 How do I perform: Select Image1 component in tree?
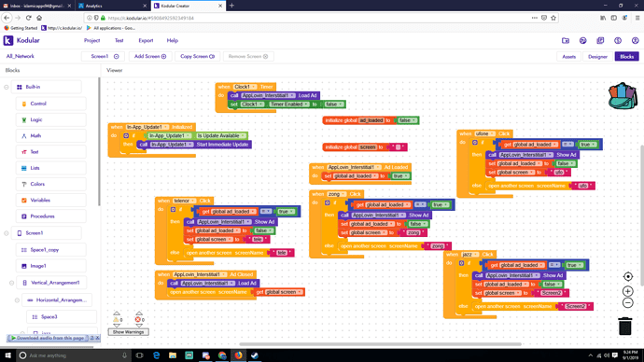(x=51, y=266)
